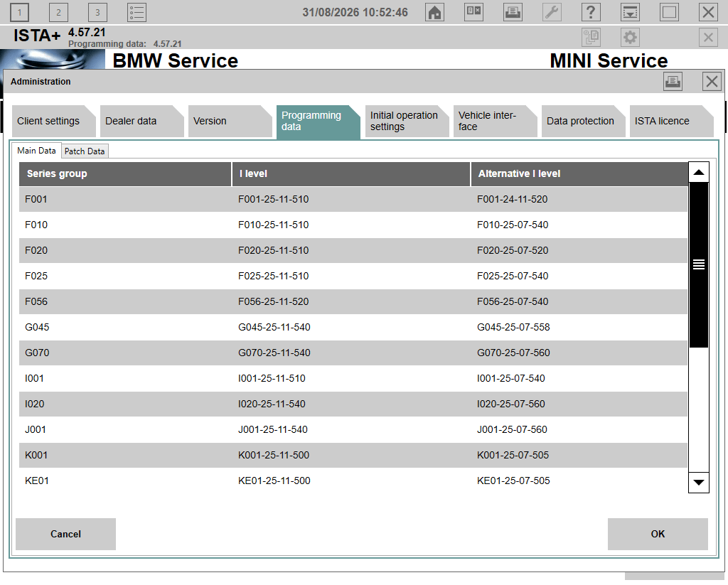Open the operations list icon
The height and width of the screenshot is (585, 728).
[137, 12]
